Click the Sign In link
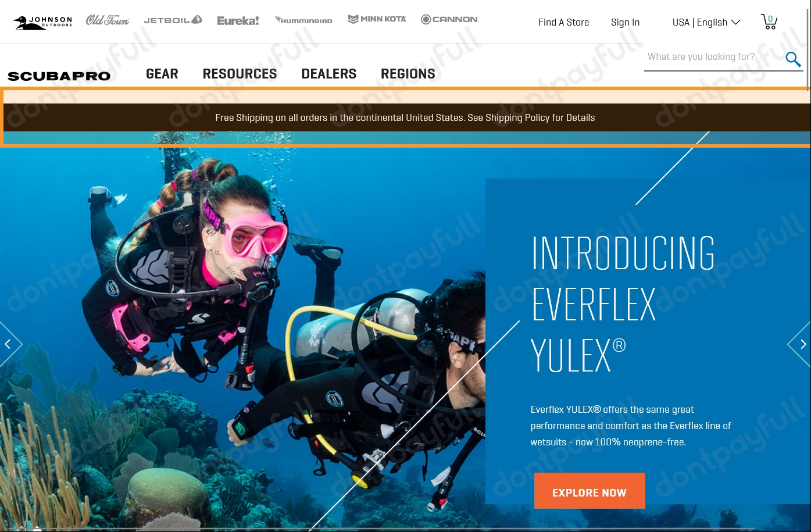 tap(625, 22)
